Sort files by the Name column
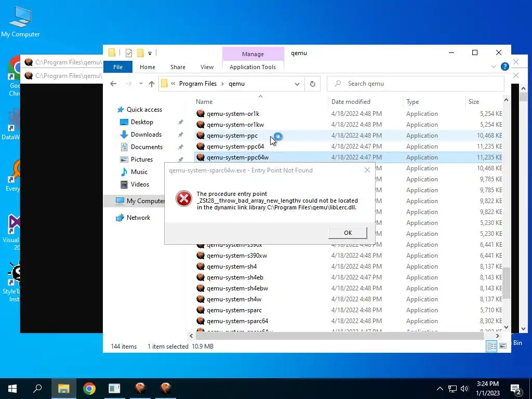The image size is (532, 399). pos(204,102)
